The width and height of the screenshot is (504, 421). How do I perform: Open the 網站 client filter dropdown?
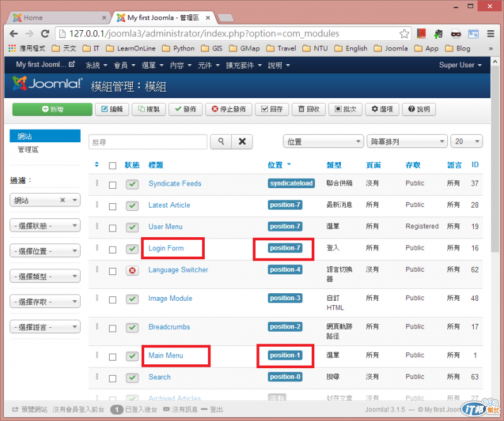point(45,200)
